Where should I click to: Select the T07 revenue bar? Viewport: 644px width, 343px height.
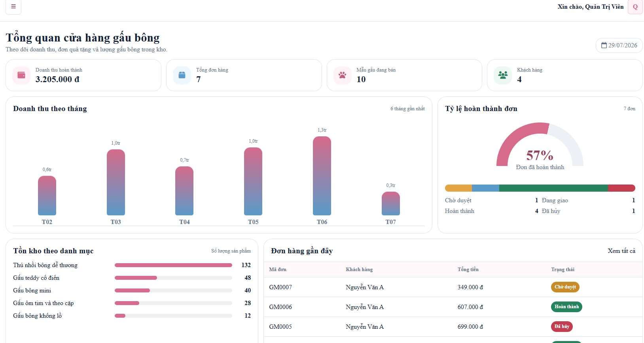tap(391, 204)
